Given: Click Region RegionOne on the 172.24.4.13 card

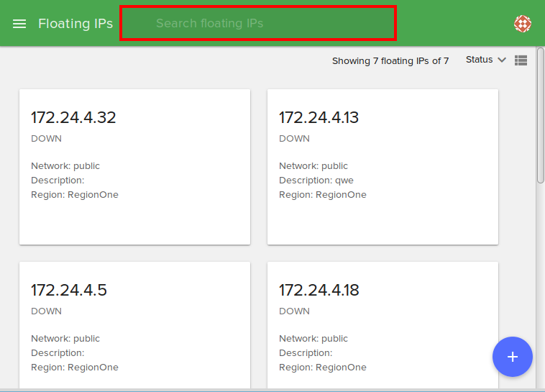Looking at the screenshot, I should (x=323, y=195).
